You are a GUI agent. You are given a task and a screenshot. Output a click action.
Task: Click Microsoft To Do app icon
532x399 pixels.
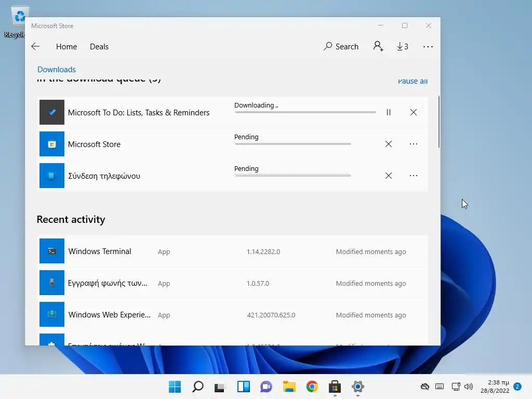[52, 112]
